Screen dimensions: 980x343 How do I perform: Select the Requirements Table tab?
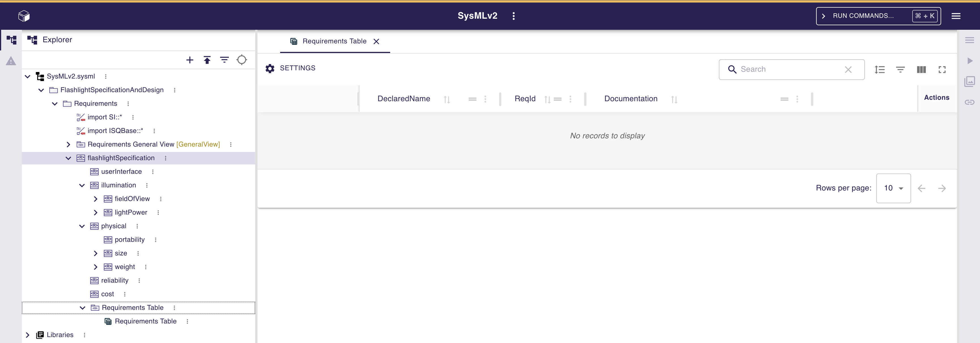click(x=334, y=41)
